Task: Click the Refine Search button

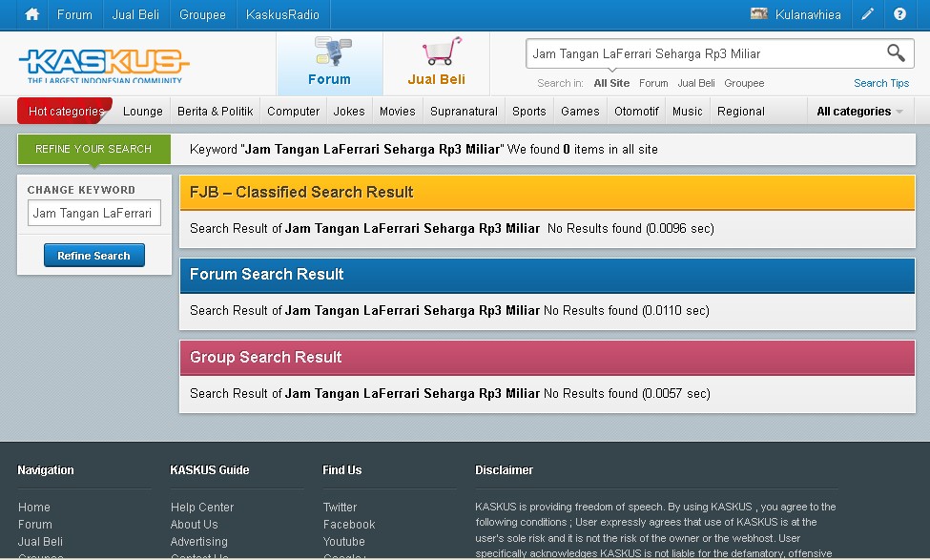Action: coord(94,255)
